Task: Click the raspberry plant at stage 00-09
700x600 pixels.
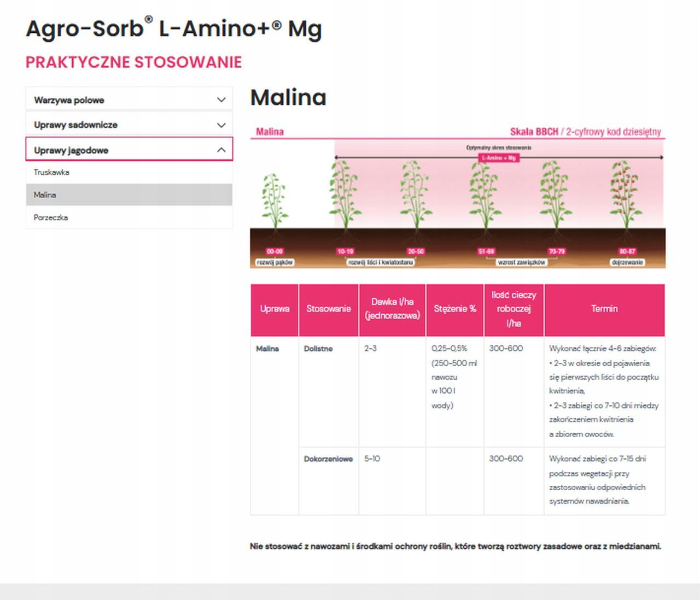Action: click(x=274, y=199)
